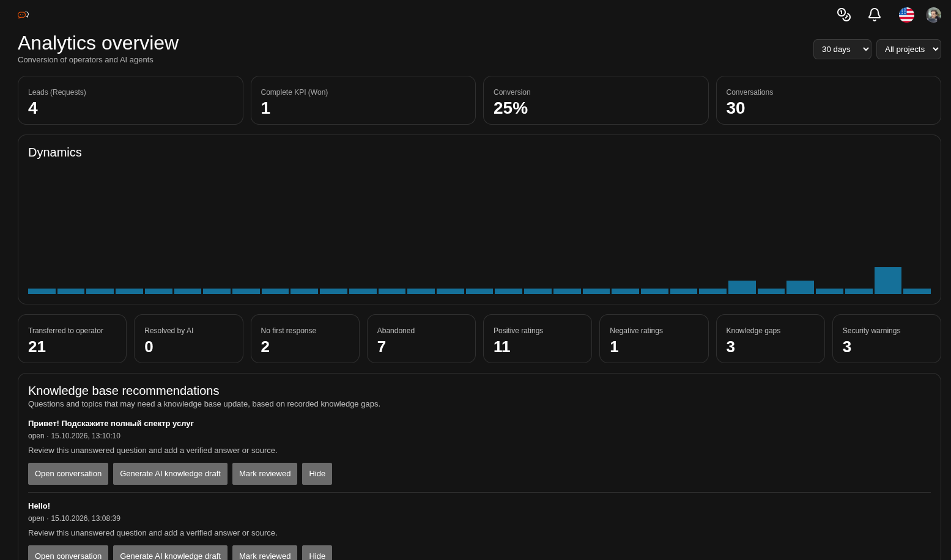Click the tallest bar in Dynamics chart

pos(887,281)
